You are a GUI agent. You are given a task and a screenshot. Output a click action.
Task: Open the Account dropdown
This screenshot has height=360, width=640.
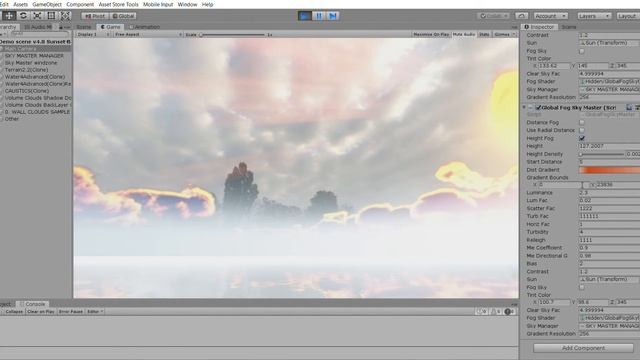[551, 16]
